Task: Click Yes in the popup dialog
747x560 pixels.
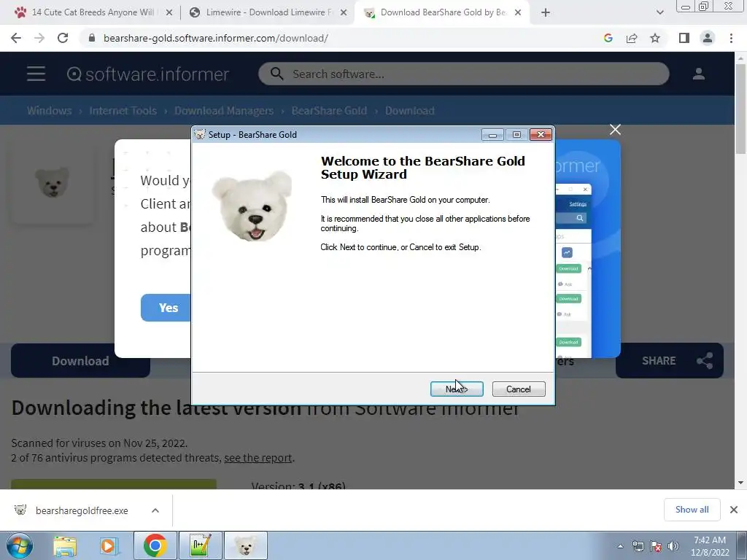Action: point(166,308)
